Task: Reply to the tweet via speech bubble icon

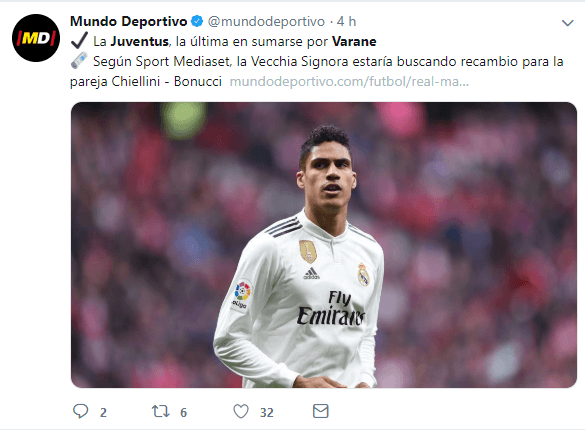Action: coord(80,411)
